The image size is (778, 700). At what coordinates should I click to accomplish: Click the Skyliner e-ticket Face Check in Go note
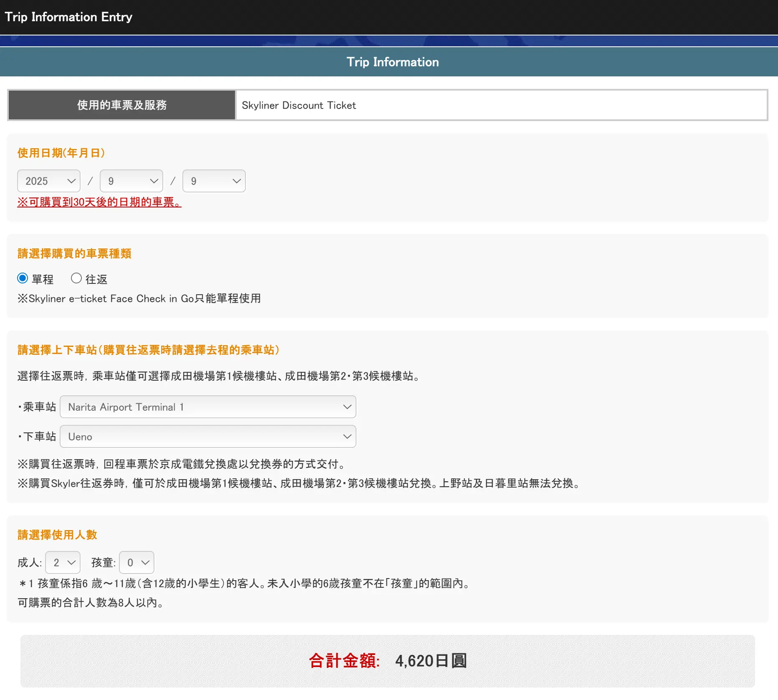coord(139,299)
